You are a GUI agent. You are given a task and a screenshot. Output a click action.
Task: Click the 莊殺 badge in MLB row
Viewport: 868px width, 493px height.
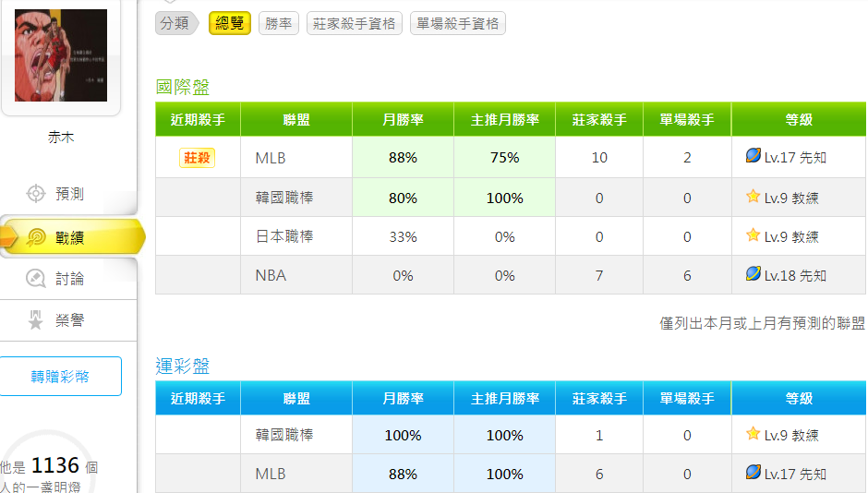tap(197, 158)
